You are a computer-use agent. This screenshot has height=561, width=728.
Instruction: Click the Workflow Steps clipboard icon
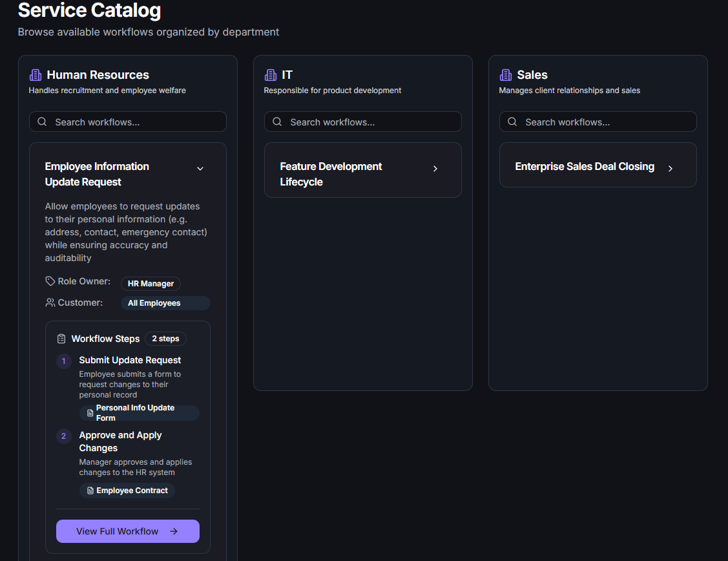point(61,339)
